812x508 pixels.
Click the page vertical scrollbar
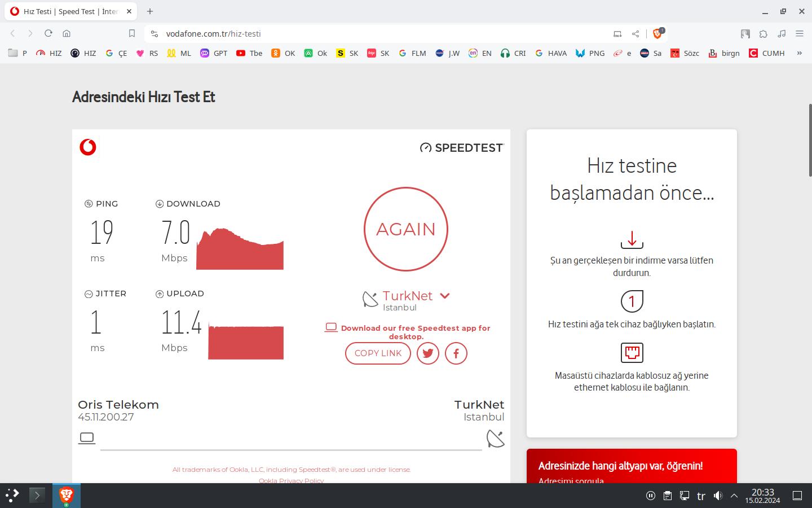[810, 141]
